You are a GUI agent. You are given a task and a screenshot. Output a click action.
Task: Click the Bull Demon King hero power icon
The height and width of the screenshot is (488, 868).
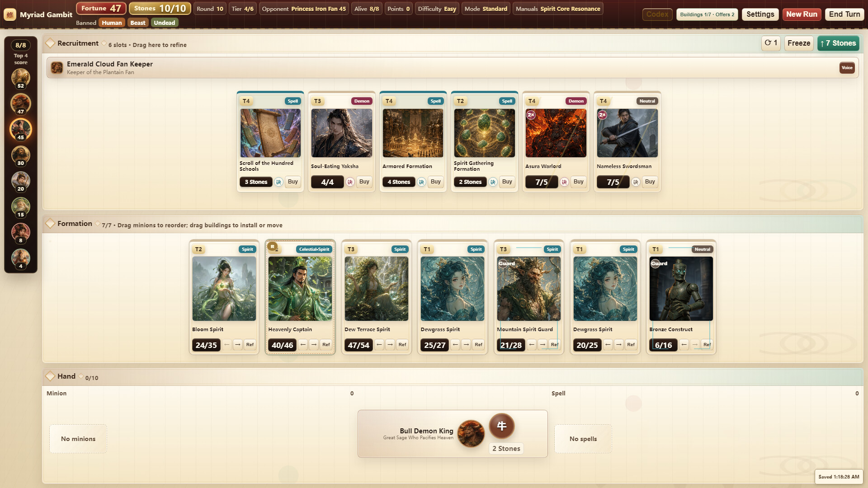point(501,426)
